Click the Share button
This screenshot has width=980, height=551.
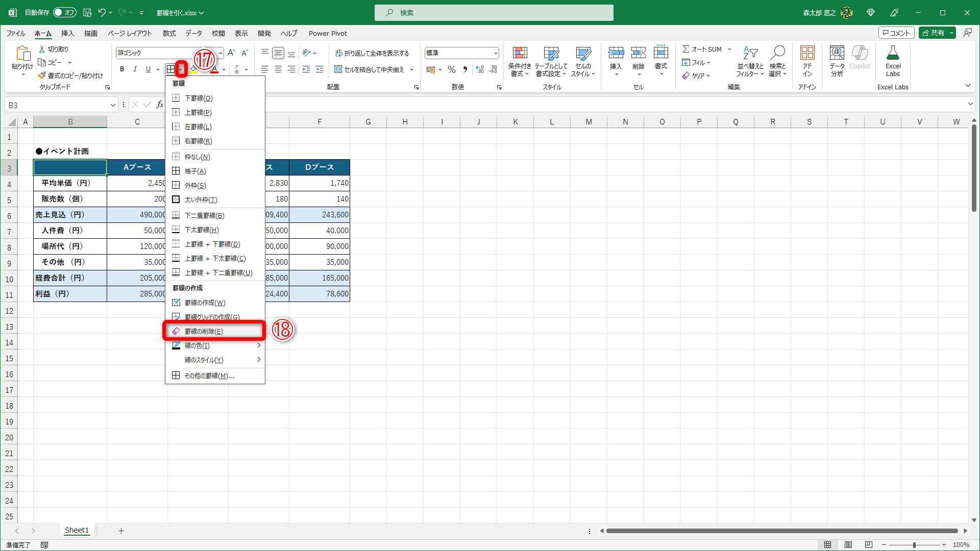(933, 33)
